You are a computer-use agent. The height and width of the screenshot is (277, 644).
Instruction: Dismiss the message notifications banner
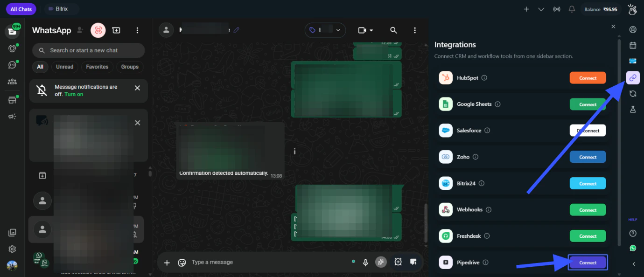(x=137, y=88)
